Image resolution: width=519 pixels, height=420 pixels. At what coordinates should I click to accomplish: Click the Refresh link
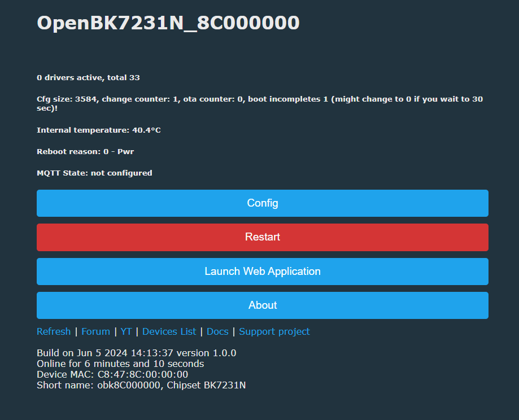(x=54, y=331)
